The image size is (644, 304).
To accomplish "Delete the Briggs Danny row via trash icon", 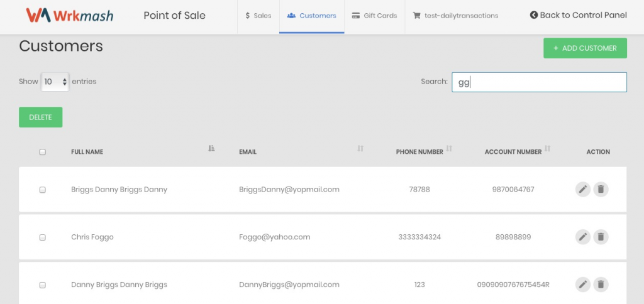I will point(601,189).
